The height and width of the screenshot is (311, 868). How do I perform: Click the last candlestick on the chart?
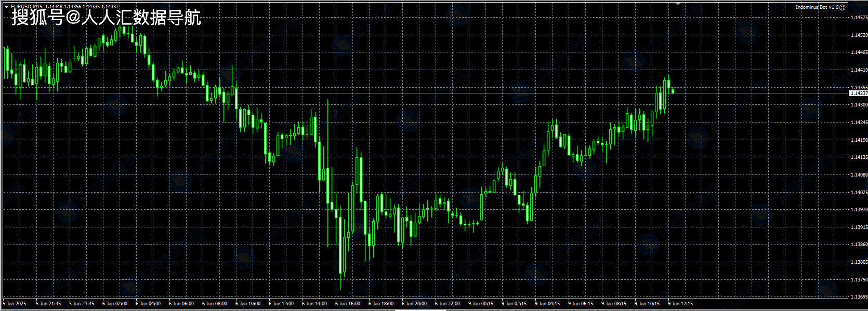click(673, 91)
